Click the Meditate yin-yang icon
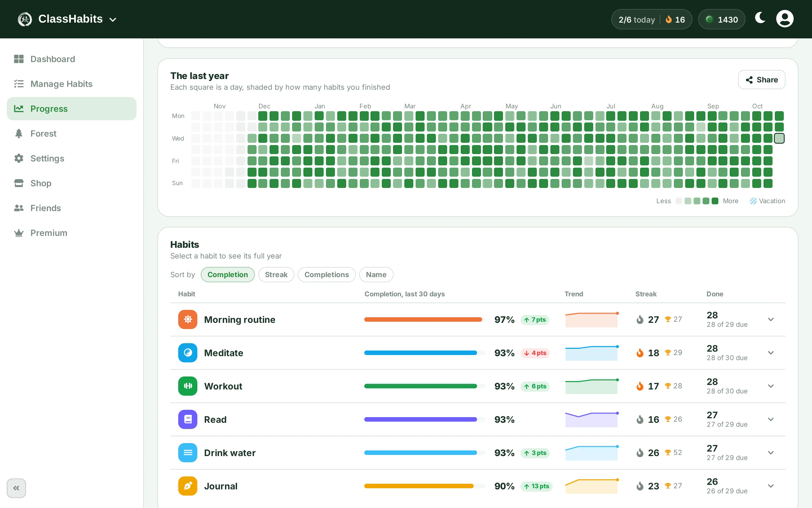The height and width of the screenshot is (508, 812). 187,353
